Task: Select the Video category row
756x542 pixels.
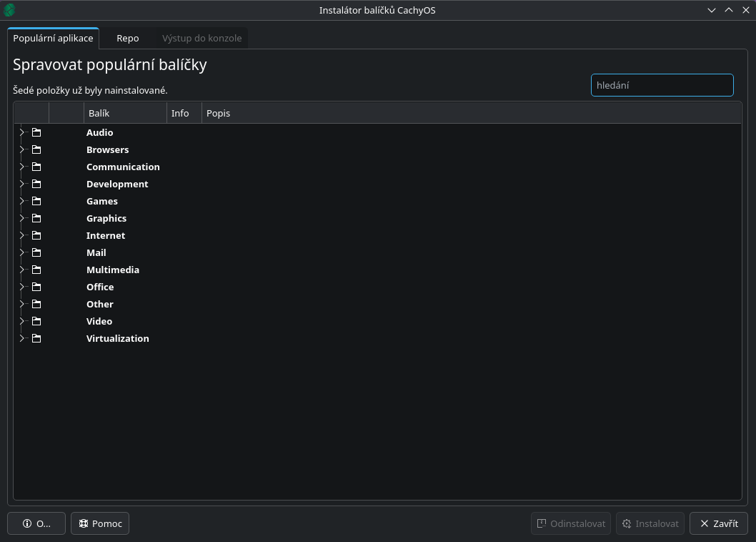Action: [x=99, y=321]
